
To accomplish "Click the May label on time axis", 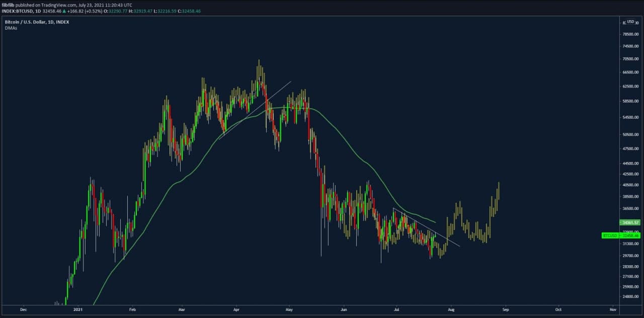I will coord(289,310).
